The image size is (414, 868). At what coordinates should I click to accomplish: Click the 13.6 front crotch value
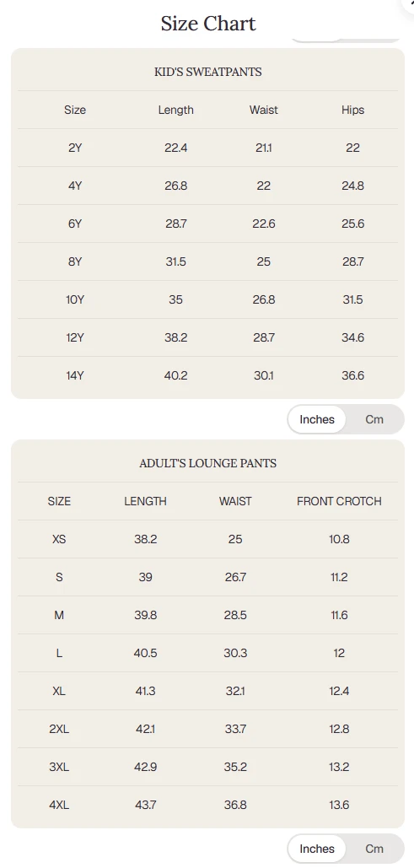pos(339,805)
